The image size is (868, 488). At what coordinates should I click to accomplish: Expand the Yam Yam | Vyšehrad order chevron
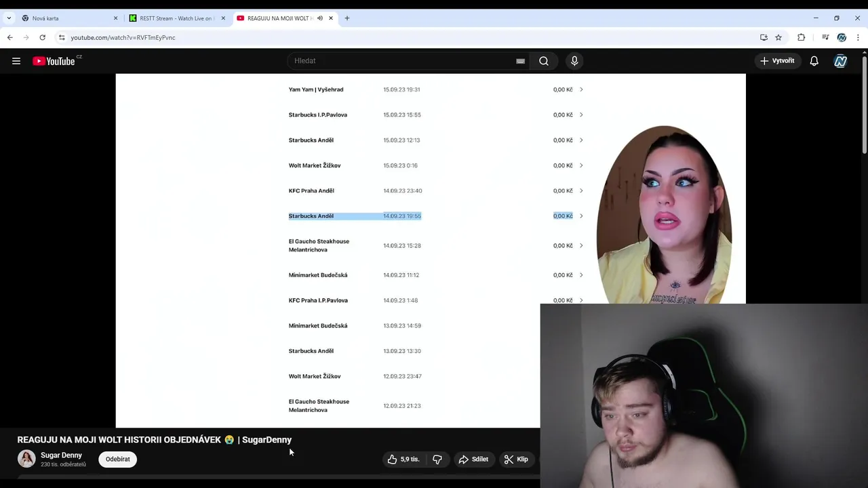(581, 89)
